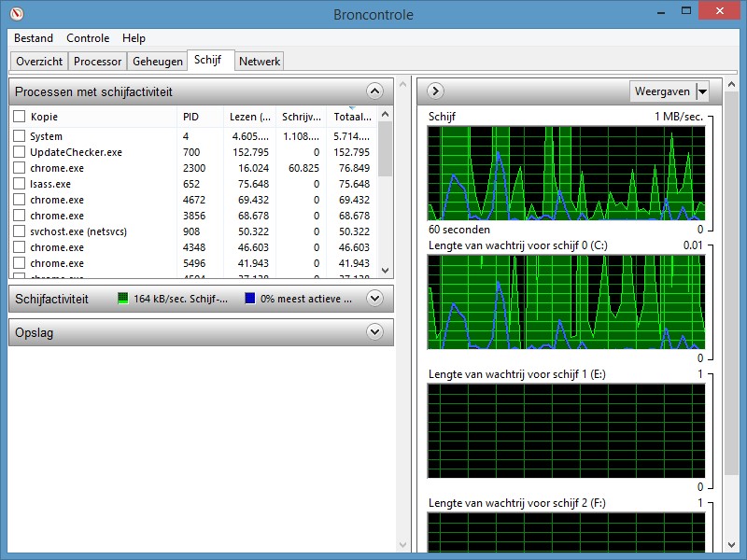
Task: Click process list scrollbar up arrow
Action: pyautogui.click(x=386, y=114)
